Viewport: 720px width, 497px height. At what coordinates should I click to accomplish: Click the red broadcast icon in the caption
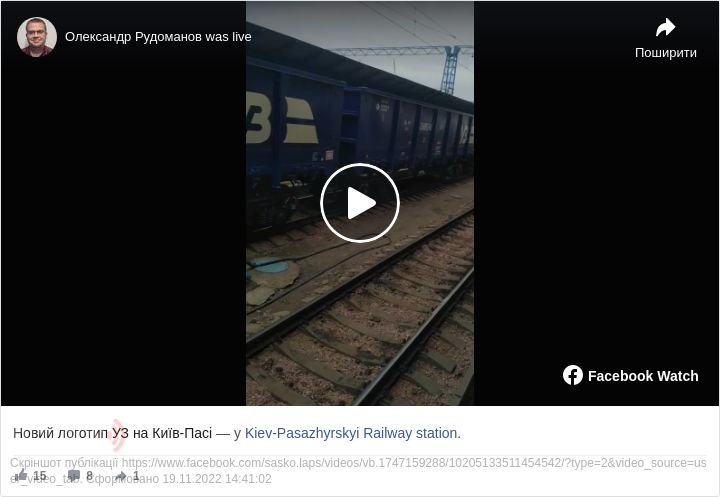tap(118, 434)
